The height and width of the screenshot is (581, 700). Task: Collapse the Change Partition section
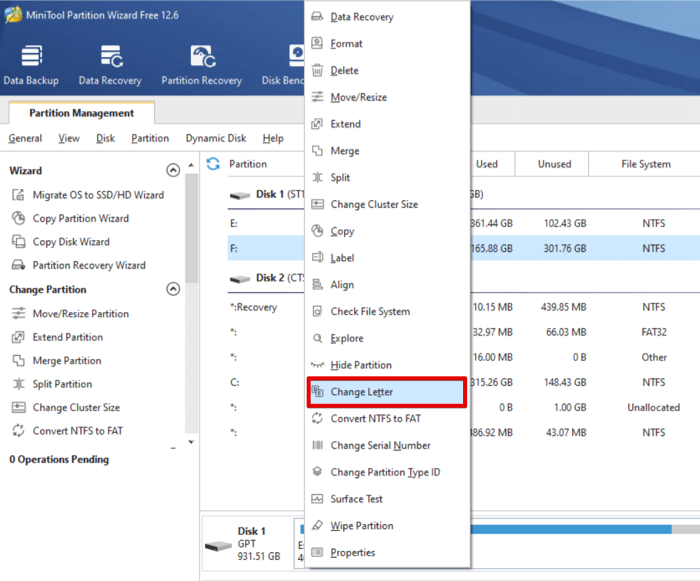coord(173,290)
